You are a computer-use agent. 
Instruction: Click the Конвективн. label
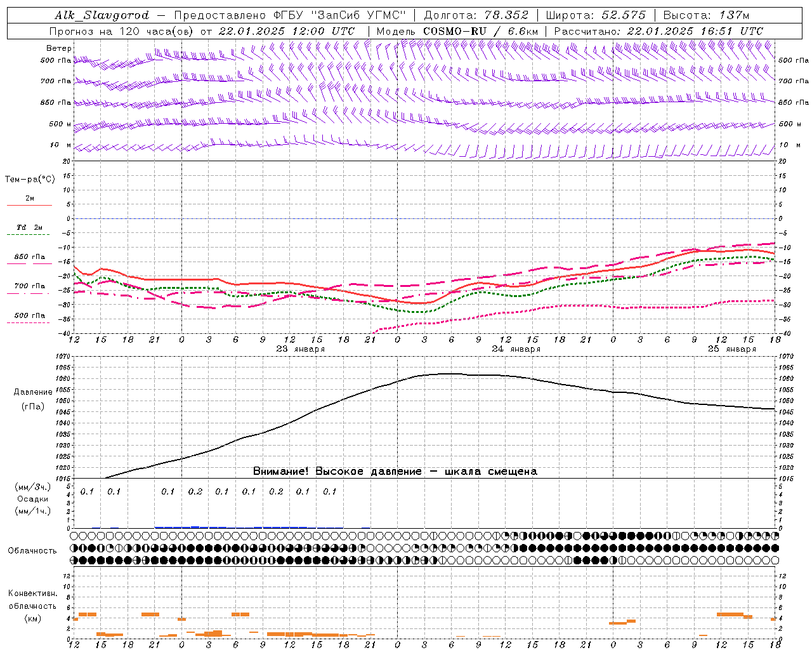33,594
